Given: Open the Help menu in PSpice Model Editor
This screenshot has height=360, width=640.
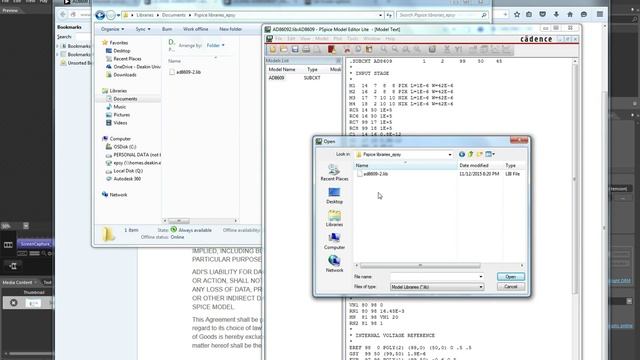Looking at the screenshot, I should 390,39.
